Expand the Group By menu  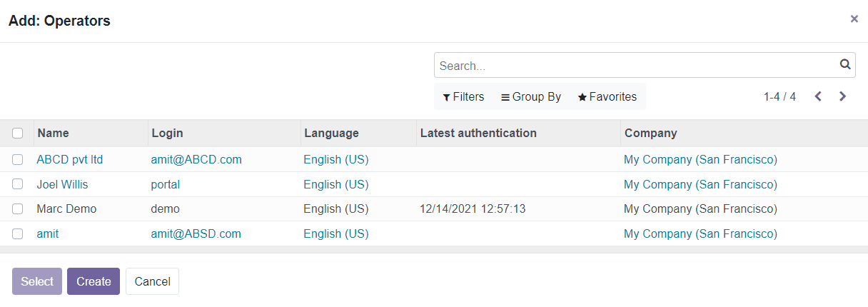(531, 96)
